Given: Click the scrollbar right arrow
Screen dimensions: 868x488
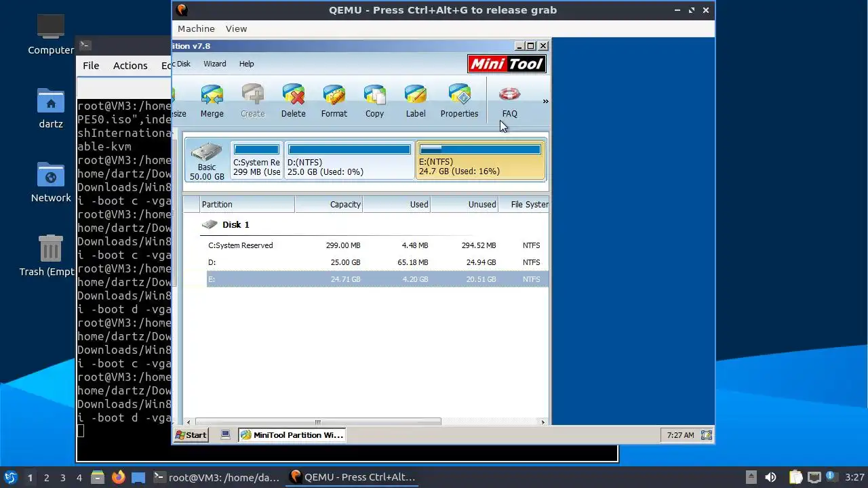Looking at the screenshot, I should [x=542, y=422].
